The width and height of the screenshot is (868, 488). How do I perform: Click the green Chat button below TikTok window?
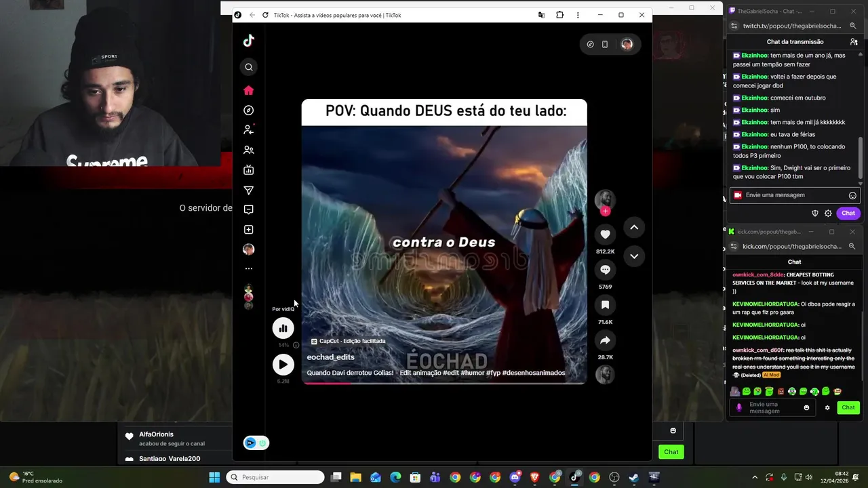point(671,452)
